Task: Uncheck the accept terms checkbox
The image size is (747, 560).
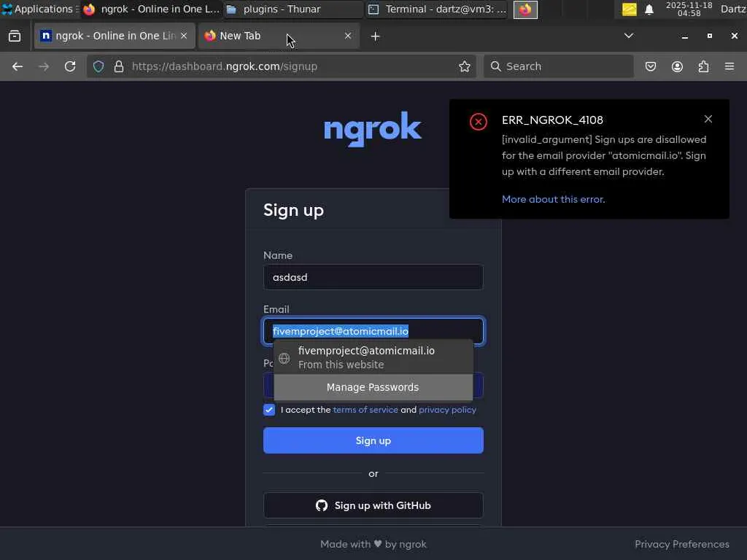Action: pos(269,410)
